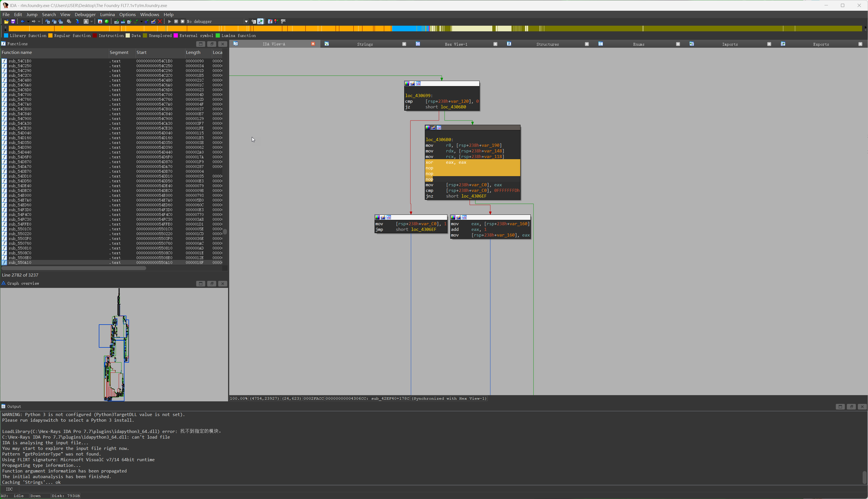Click the Pause process toolbar icon
Screen dimensions: 868x499
pos(176,21)
